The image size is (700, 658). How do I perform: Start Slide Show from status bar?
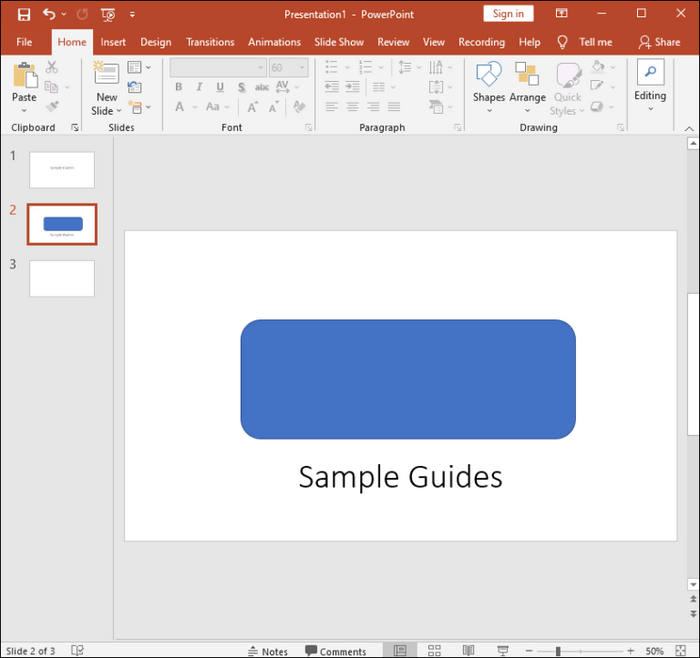[x=503, y=651]
